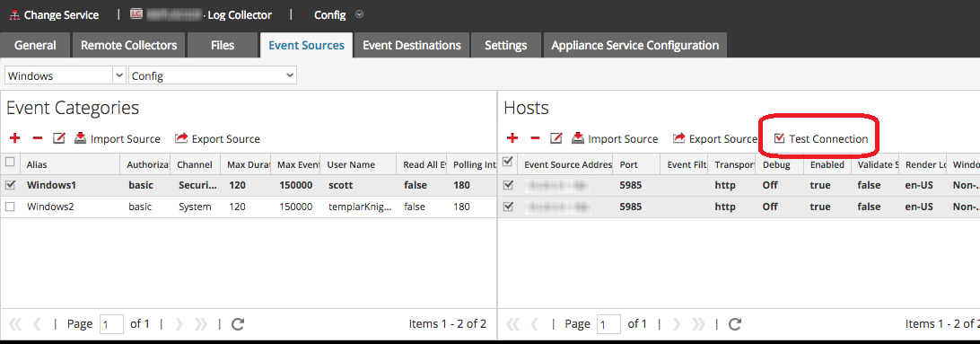
Task: Toggle select-all checkbox in Hosts header
Action: (x=508, y=162)
